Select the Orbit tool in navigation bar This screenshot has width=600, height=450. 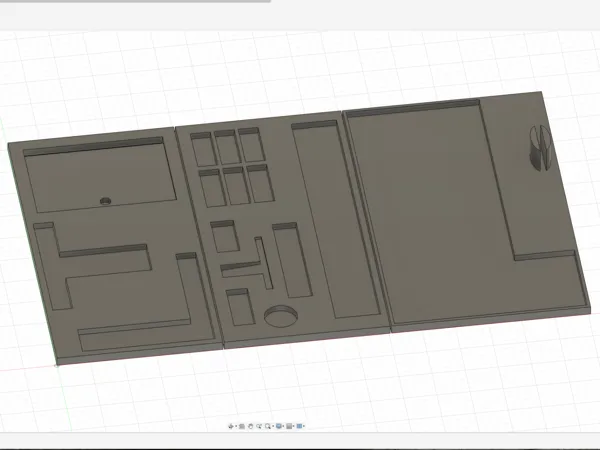231,426
